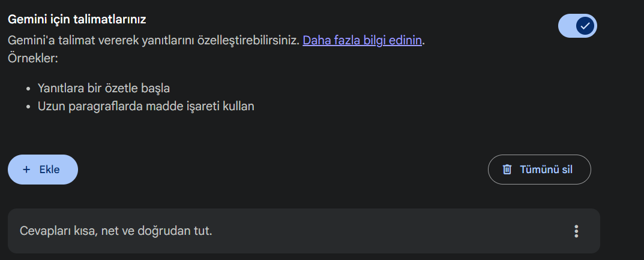Click the bullet before "Yanıtlara bir özetle başla"
Viewport: 644px width, 260px height.
click(29, 89)
